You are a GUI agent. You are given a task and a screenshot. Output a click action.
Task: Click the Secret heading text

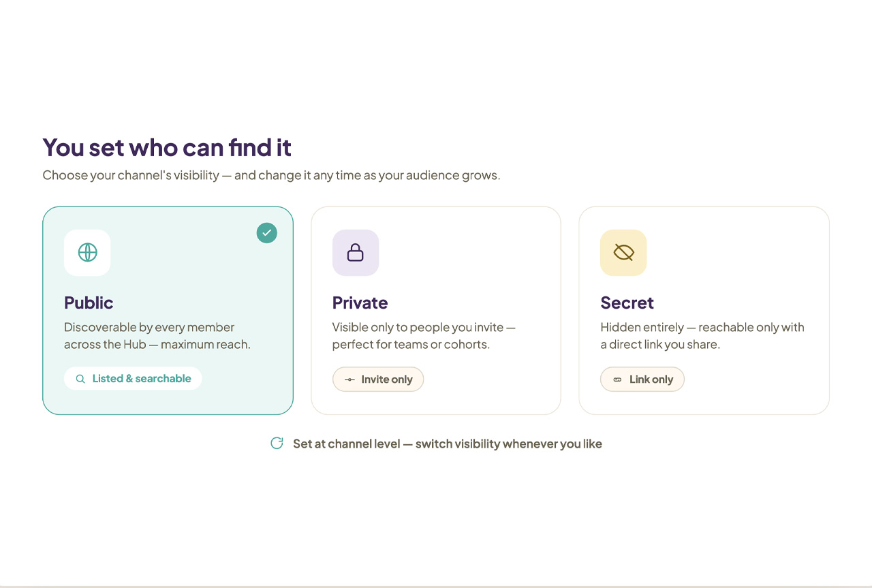click(x=627, y=303)
